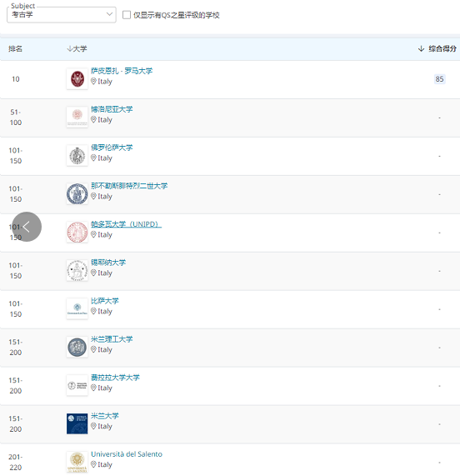Click the gray back arrow circle button
Image resolution: width=460 pixels, height=476 pixels.
click(27, 227)
